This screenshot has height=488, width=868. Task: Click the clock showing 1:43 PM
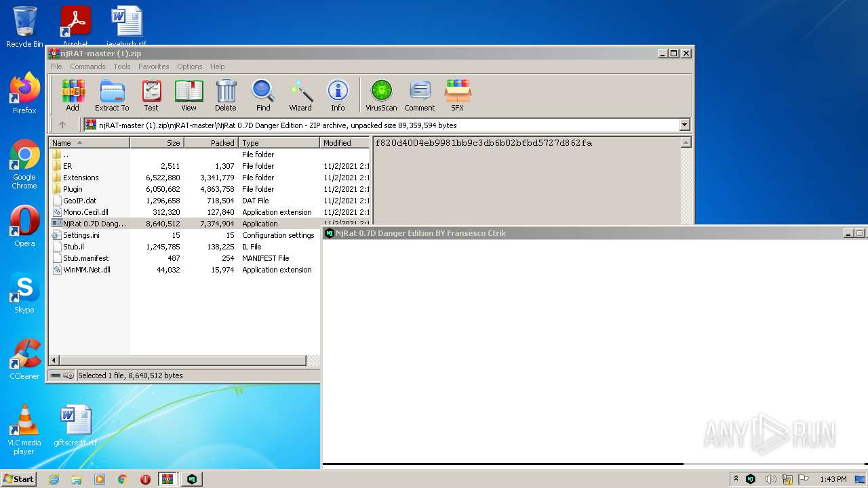(833, 479)
